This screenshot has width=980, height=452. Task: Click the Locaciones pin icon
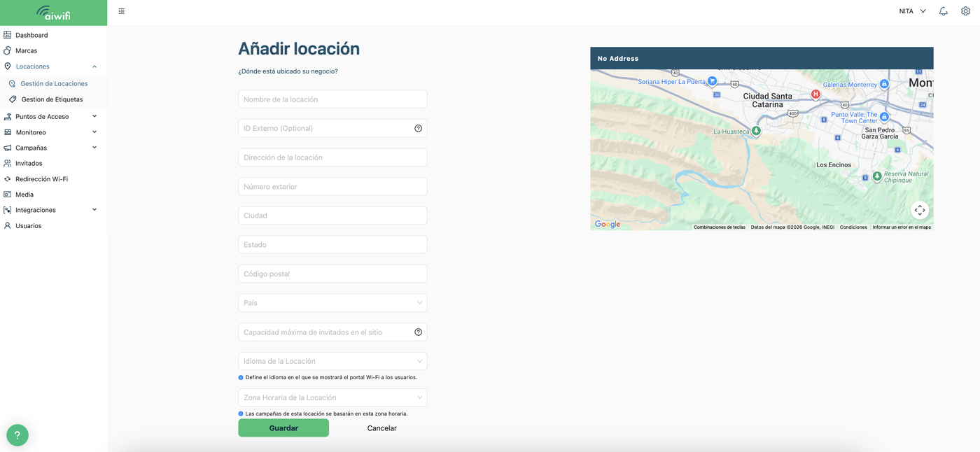click(8, 66)
